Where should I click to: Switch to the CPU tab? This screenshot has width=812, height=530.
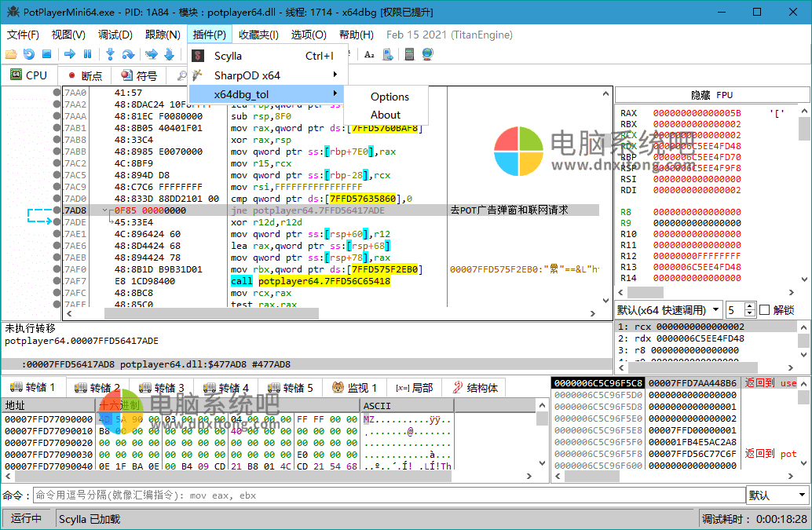pyautogui.click(x=28, y=75)
